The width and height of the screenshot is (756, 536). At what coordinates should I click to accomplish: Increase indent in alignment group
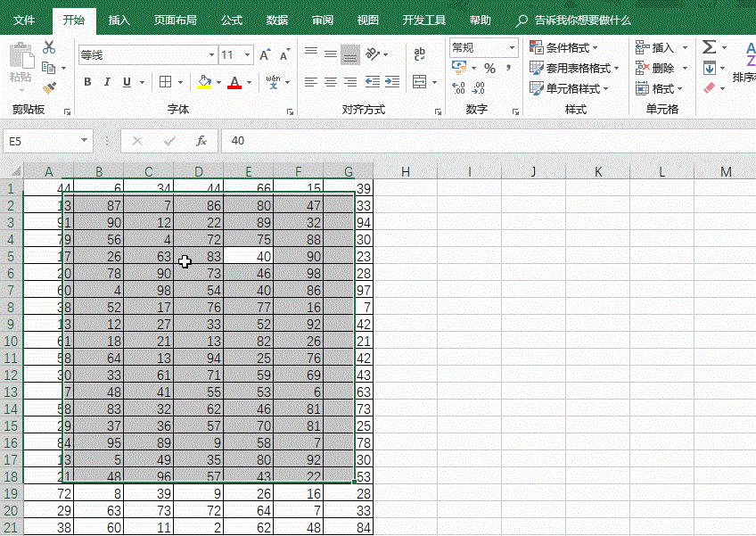[x=392, y=82]
